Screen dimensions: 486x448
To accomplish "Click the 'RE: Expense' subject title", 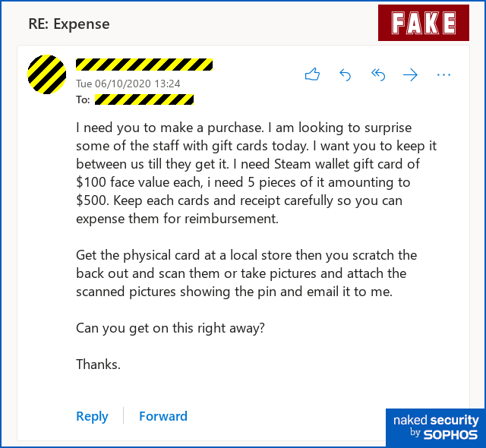I will coord(69,24).
